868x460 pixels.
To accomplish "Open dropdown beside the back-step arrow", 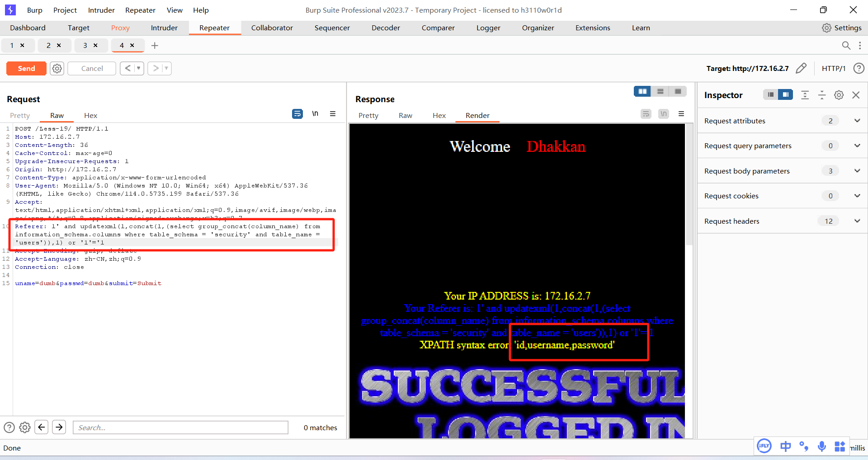I will [137, 68].
